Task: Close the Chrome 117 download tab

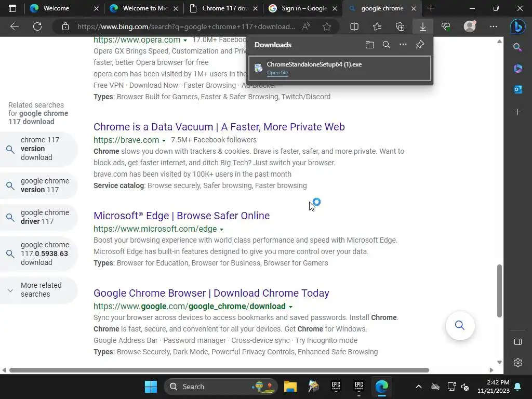Action: pyautogui.click(x=256, y=8)
